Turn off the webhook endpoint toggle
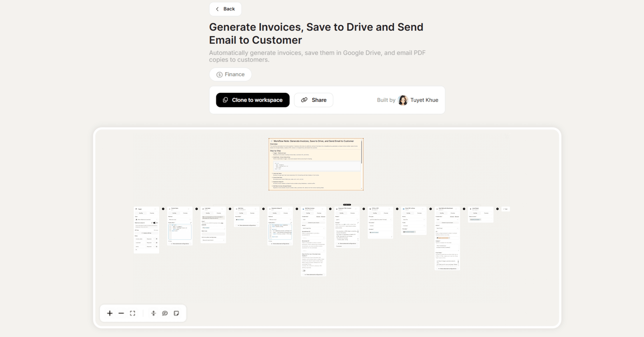The image size is (644, 337). click(x=155, y=223)
